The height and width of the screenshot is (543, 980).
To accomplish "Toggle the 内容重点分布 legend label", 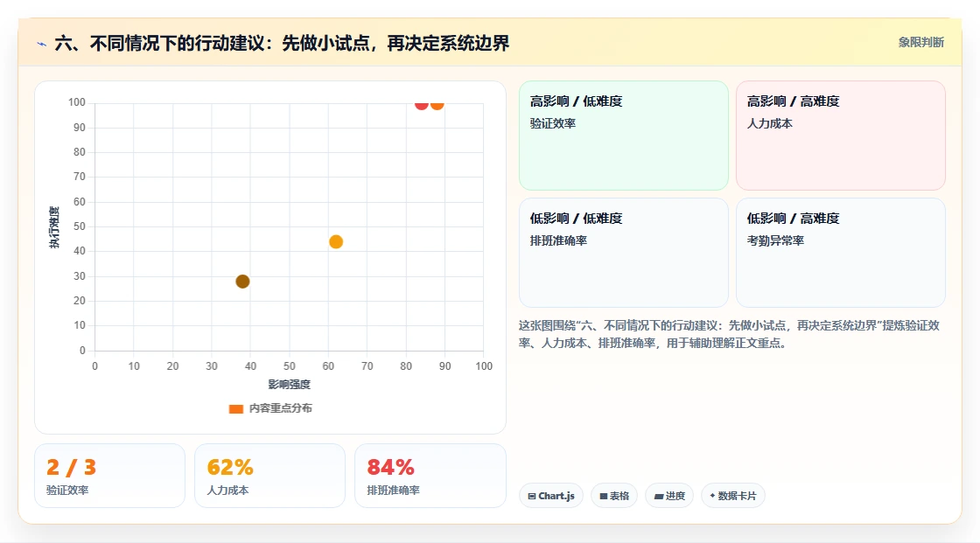I will coord(280,408).
